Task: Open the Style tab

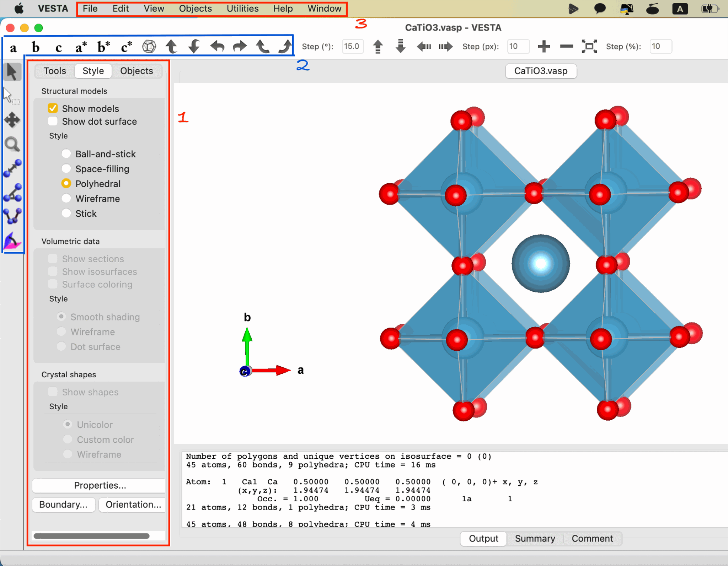Action: [93, 71]
